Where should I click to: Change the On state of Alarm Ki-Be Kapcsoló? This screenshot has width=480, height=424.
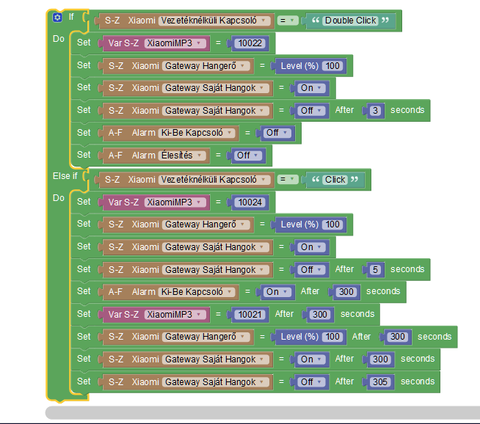276,292
